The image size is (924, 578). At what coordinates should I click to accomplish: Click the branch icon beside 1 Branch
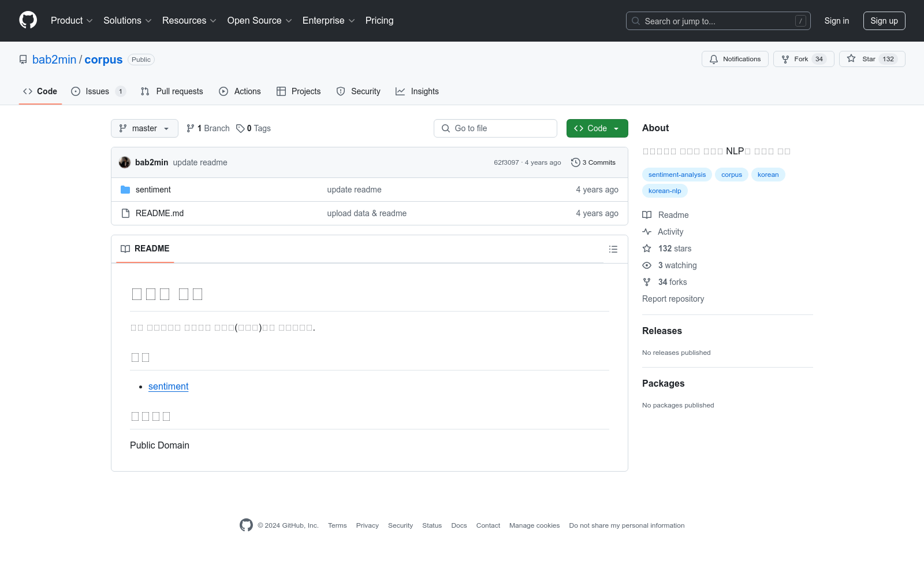click(191, 128)
